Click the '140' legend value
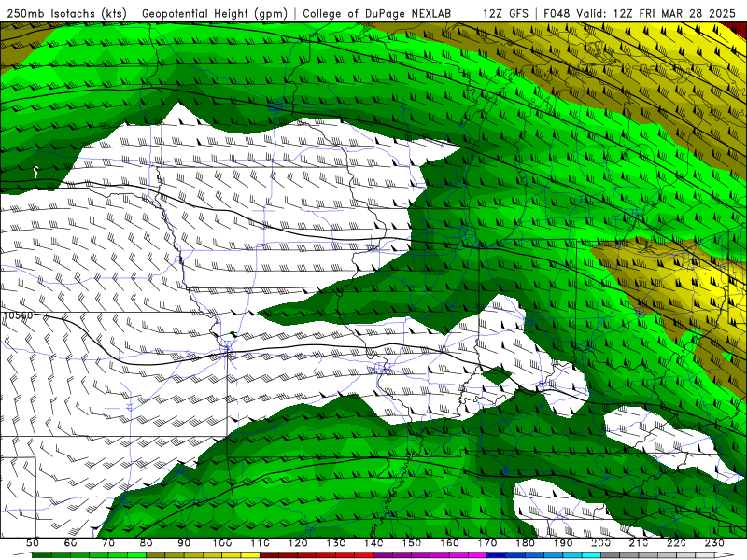This screenshot has height=560, width=747. click(373, 543)
